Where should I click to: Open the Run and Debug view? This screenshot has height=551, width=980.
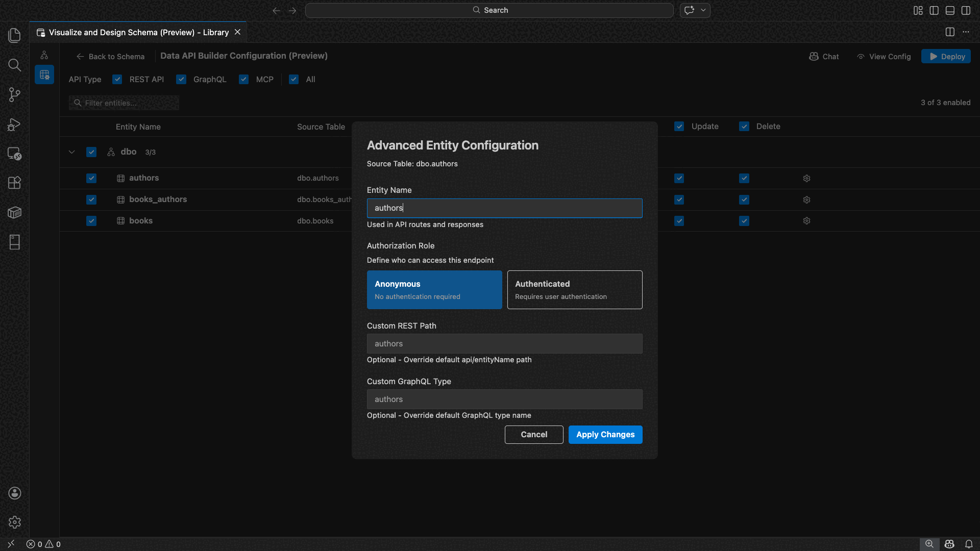[x=14, y=124]
